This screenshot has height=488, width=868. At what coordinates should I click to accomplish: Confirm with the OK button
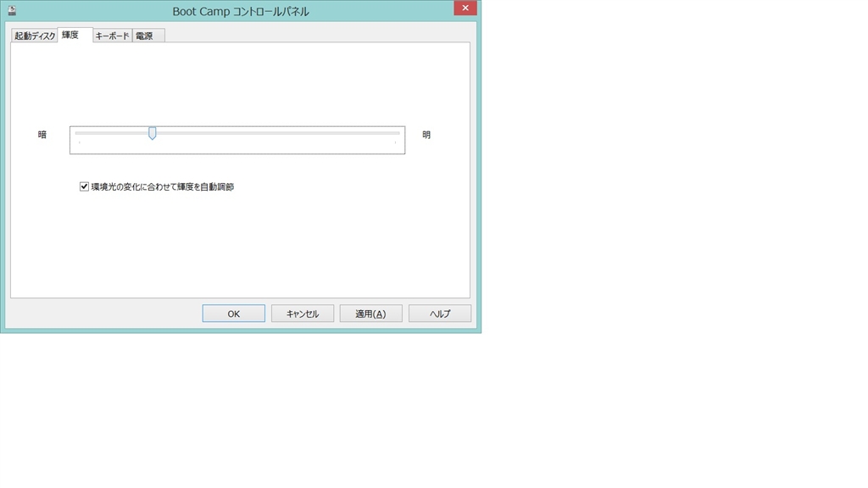[x=234, y=313]
